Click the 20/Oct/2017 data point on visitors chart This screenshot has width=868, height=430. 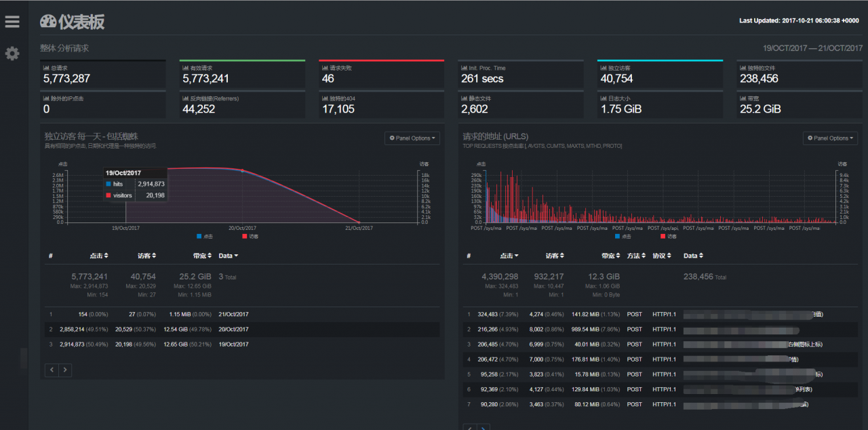242,171
